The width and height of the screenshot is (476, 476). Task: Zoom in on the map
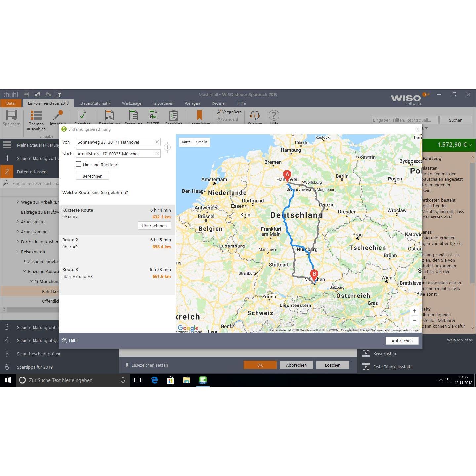pos(415,311)
